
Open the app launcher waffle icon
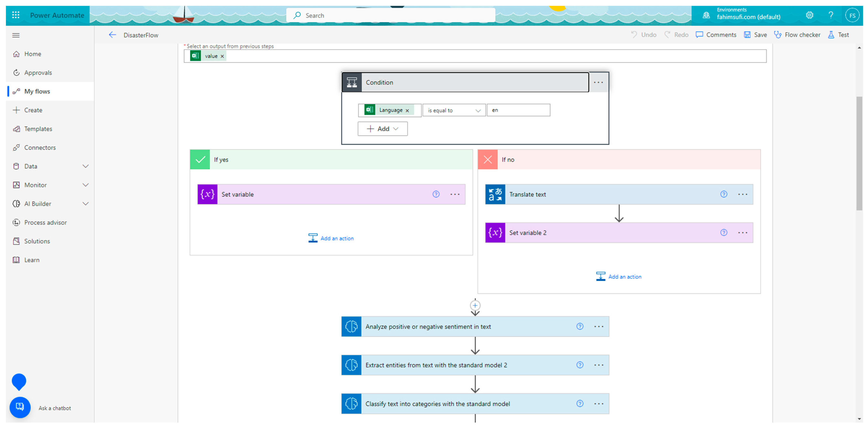click(x=15, y=15)
